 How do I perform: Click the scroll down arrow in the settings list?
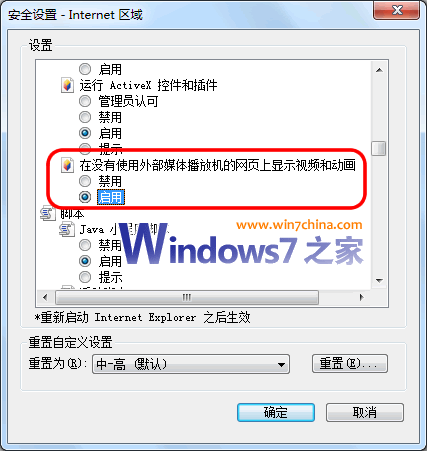(x=379, y=280)
